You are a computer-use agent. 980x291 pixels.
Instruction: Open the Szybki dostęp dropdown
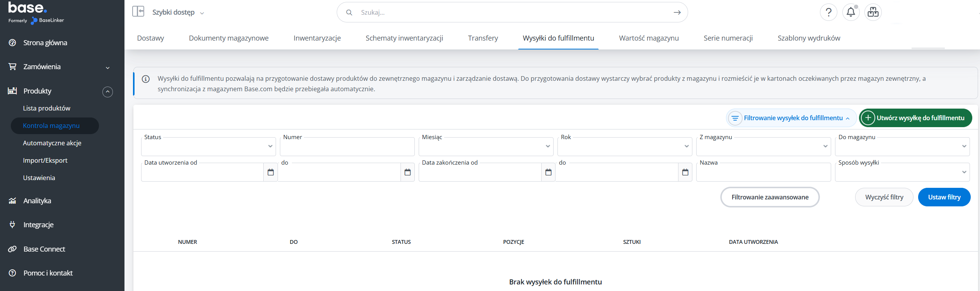pos(178,12)
